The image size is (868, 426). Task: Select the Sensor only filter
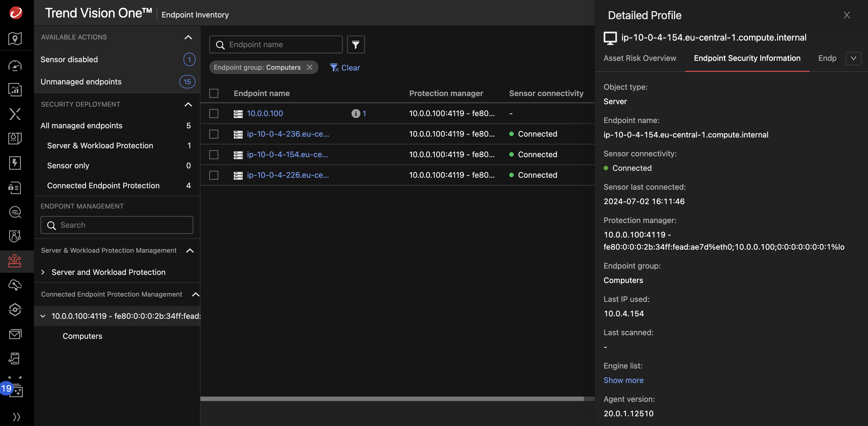click(x=117, y=166)
